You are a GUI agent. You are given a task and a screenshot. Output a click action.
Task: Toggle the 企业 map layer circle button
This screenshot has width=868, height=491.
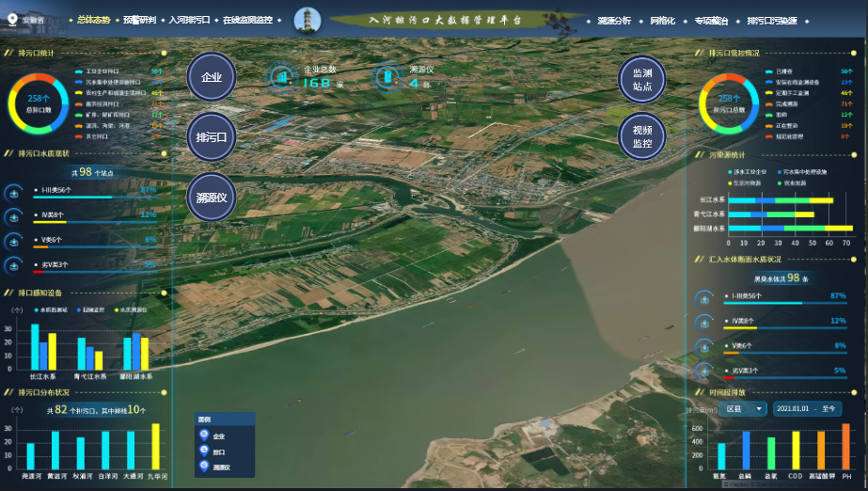212,78
